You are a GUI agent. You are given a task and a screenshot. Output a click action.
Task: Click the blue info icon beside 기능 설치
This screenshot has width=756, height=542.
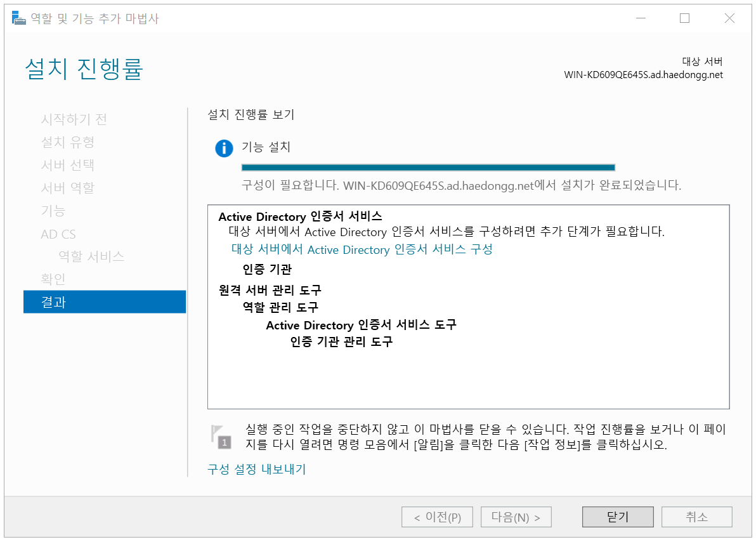tap(224, 148)
